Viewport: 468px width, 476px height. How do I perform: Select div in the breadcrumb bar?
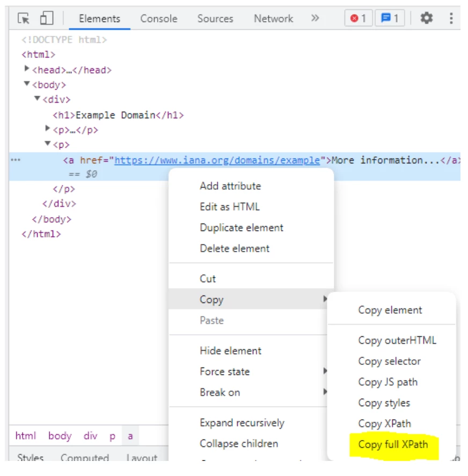(x=90, y=436)
